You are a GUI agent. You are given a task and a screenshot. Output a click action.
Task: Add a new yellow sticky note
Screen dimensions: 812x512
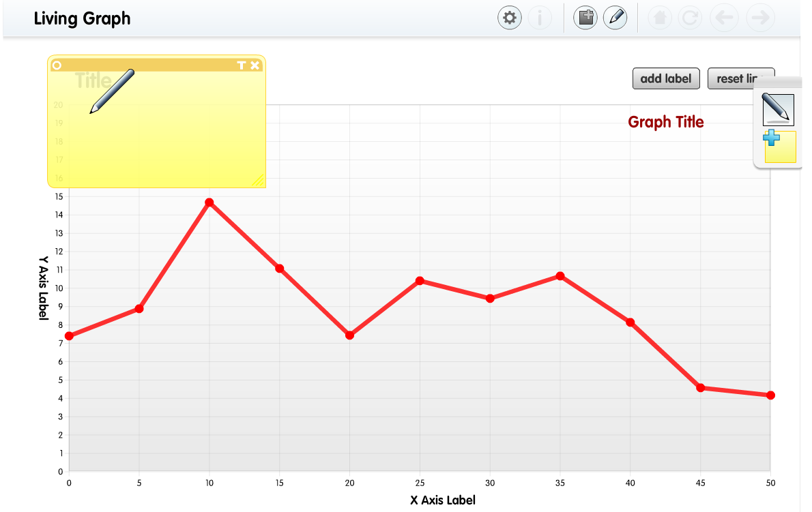[779, 147]
